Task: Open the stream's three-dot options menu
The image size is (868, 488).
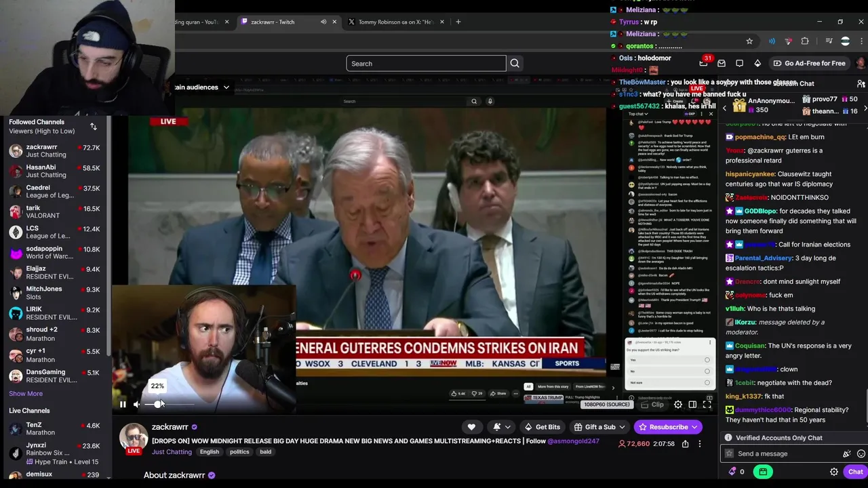Action: [x=700, y=444]
